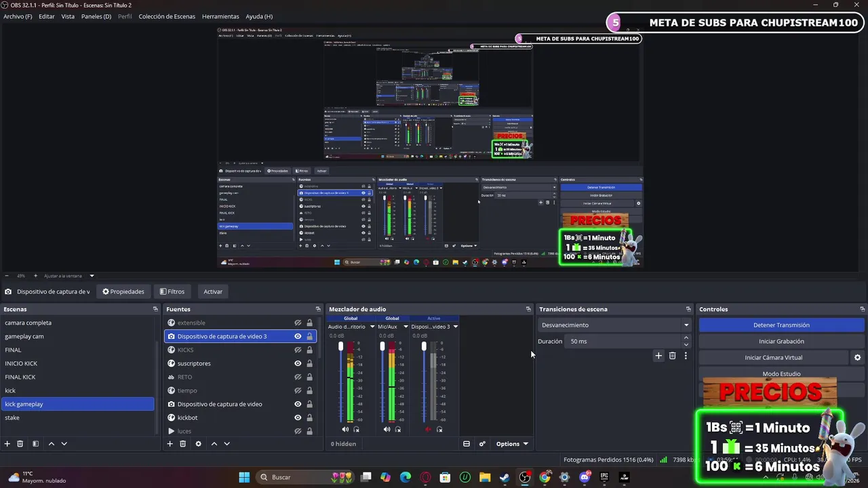
Task: Remove selected scene using Escenas trash icon
Action: point(20,444)
